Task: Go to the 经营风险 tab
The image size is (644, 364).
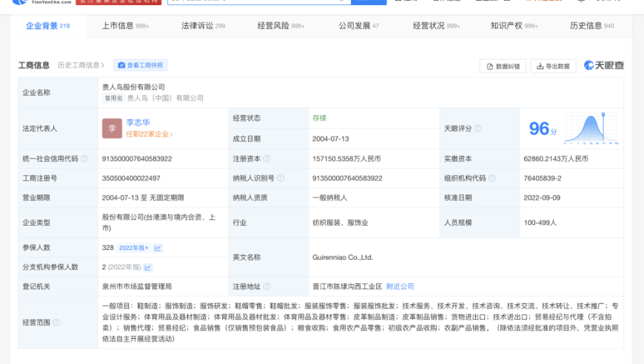Action: pyautogui.click(x=281, y=26)
